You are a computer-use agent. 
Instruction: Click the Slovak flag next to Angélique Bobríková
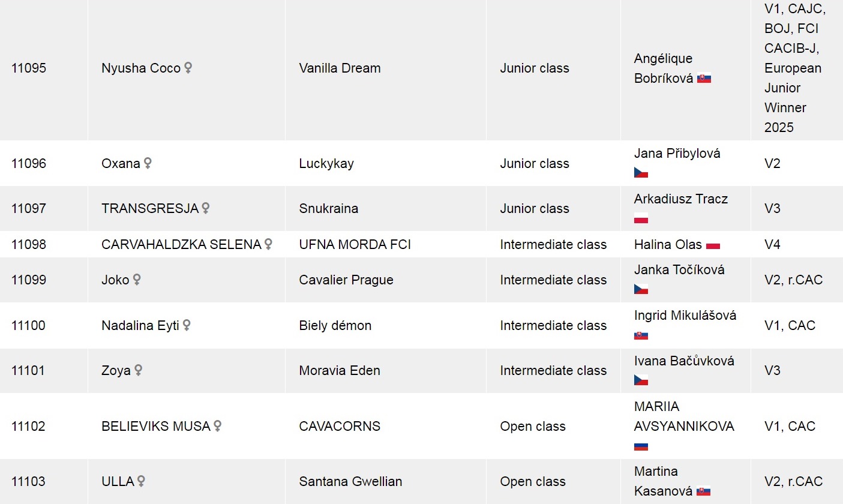[x=704, y=79]
